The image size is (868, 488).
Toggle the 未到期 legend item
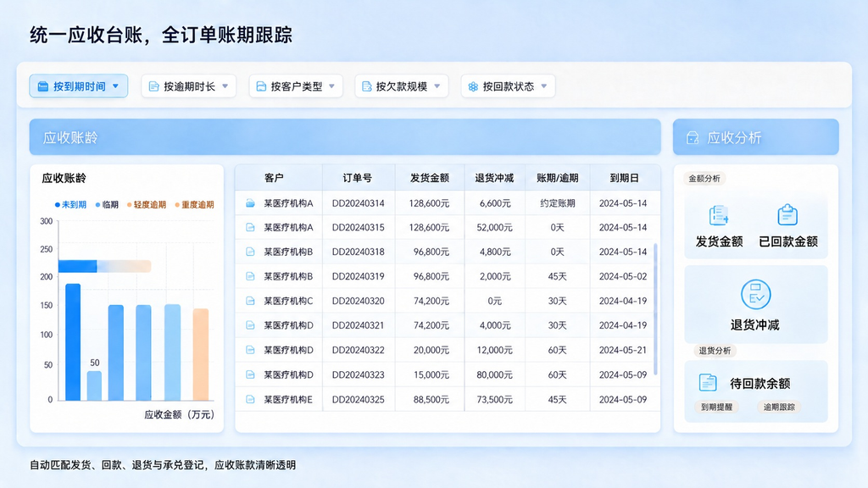tap(71, 205)
